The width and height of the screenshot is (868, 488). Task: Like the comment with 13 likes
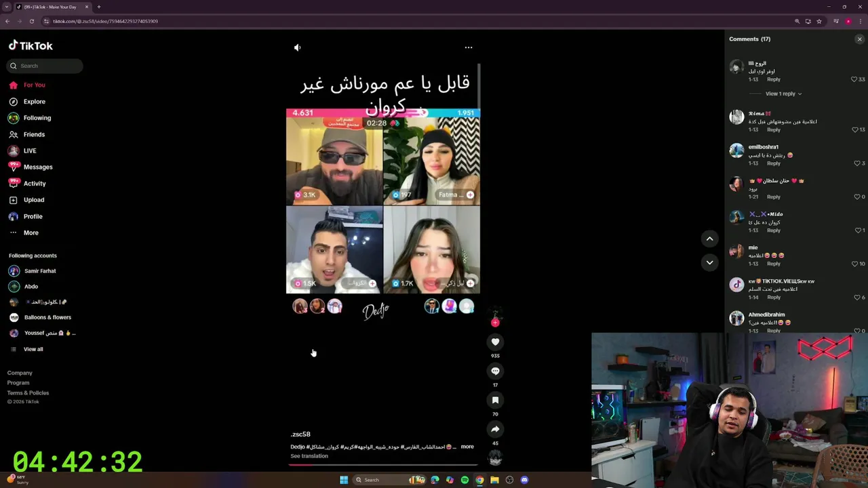pos(854,129)
